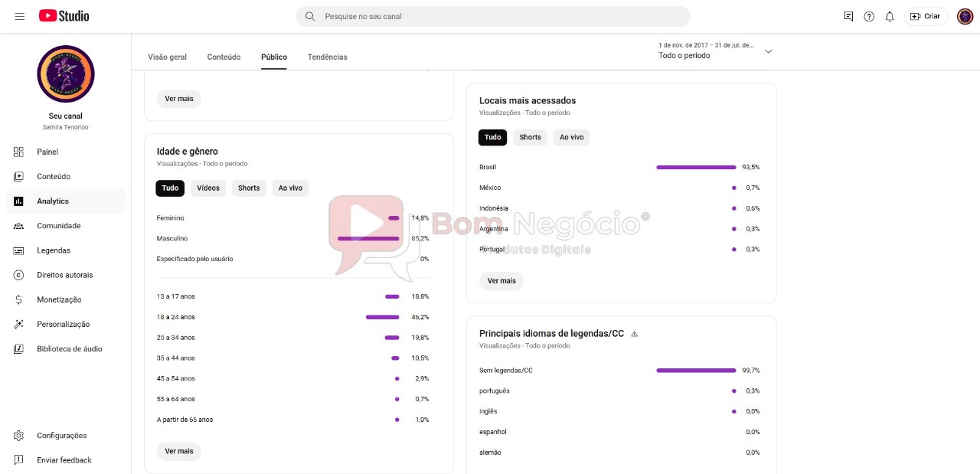Open Monetização in the sidebar
The width and height of the screenshot is (980, 474).
65,299
